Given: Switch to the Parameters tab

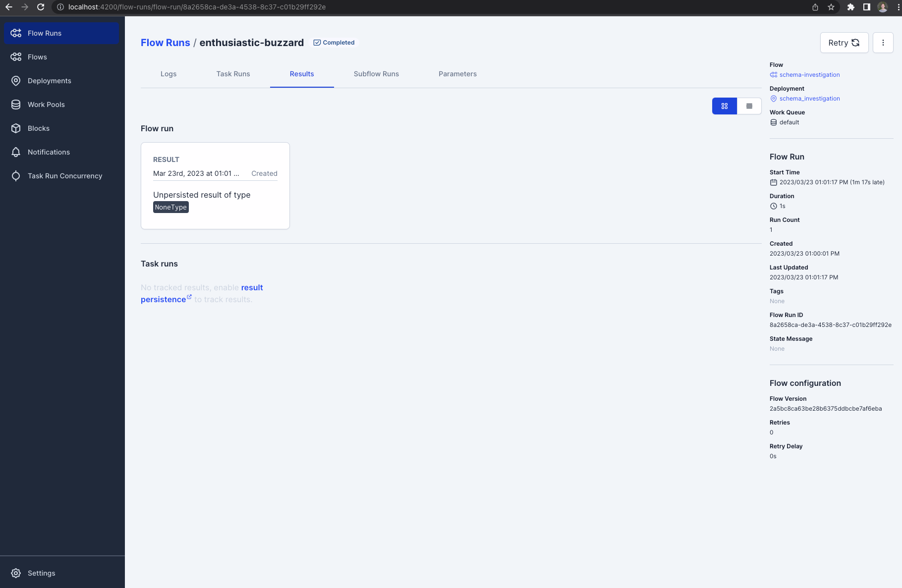Looking at the screenshot, I should [457, 74].
